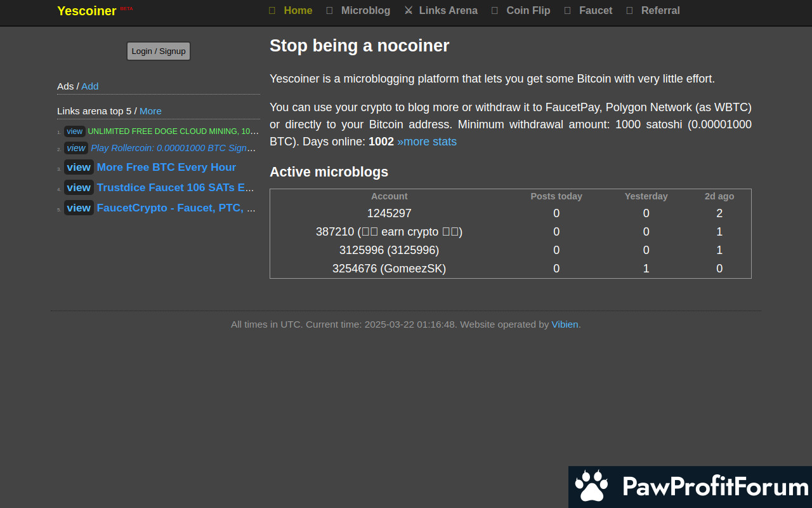This screenshot has width=812, height=508.
Task: Click Days online value 1002
Action: coord(381,142)
